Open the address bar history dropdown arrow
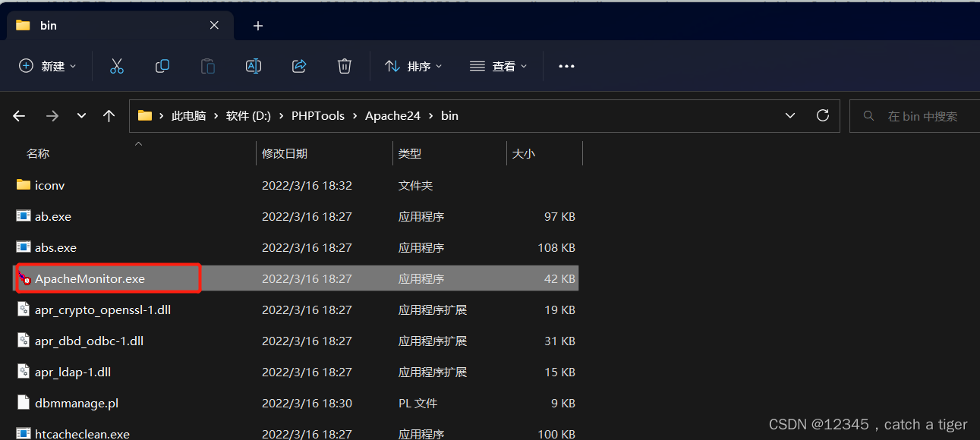 point(789,115)
